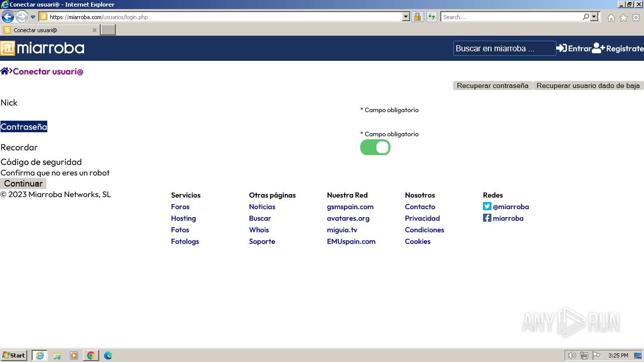Click the highlighted Contraseña label
This screenshot has width=644, height=362.
tap(24, 127)
